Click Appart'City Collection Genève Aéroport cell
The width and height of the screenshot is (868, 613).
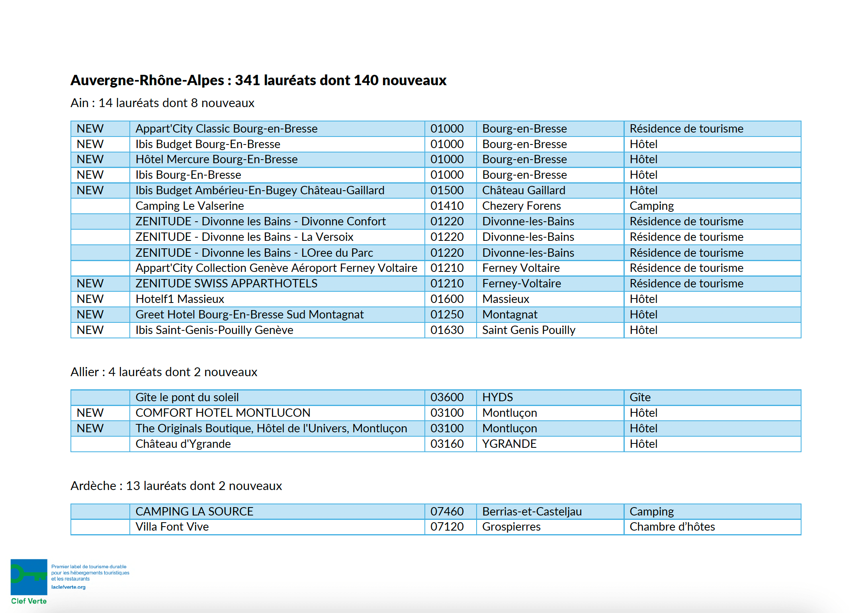[x=277, y=268]
